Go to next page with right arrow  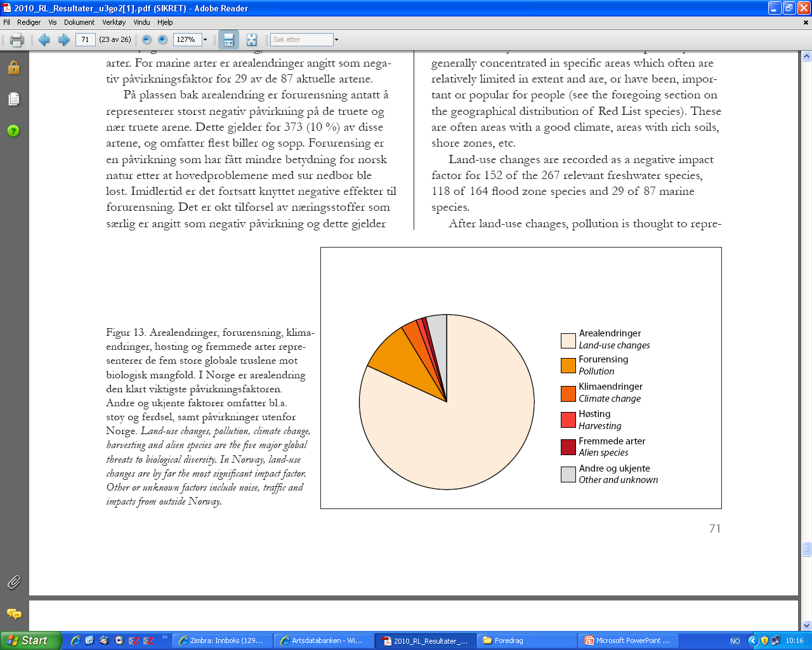coord(63,40)
